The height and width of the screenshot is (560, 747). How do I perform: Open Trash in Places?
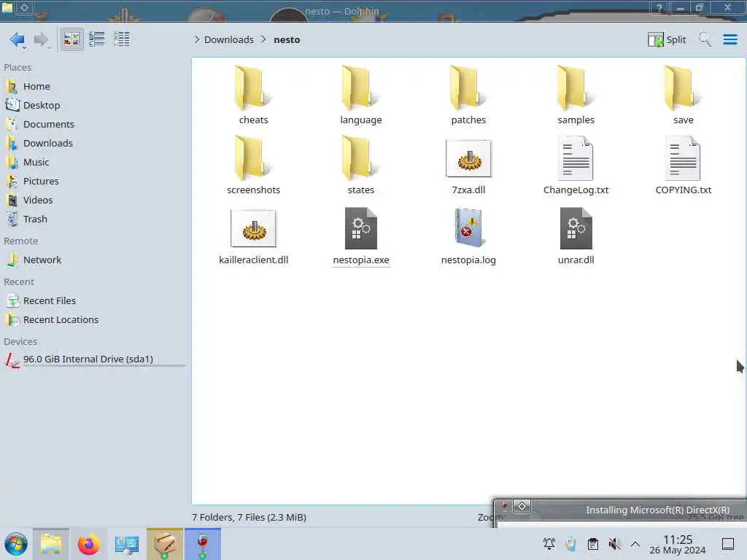coord(93,219)
